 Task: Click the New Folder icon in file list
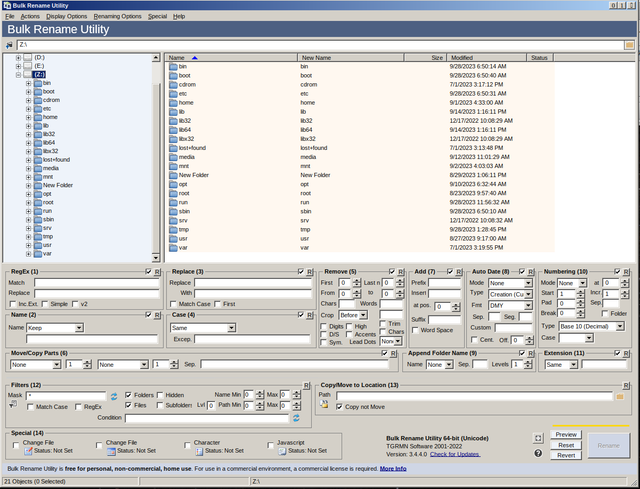(x=173, y=175)
